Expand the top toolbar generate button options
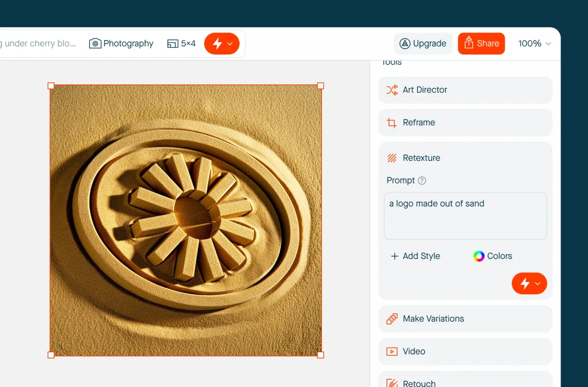 [x=230, y=44]
